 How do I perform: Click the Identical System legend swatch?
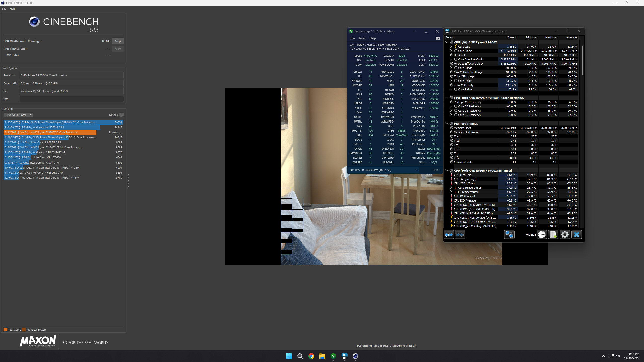pyautogui.click(x=24, y=330)
